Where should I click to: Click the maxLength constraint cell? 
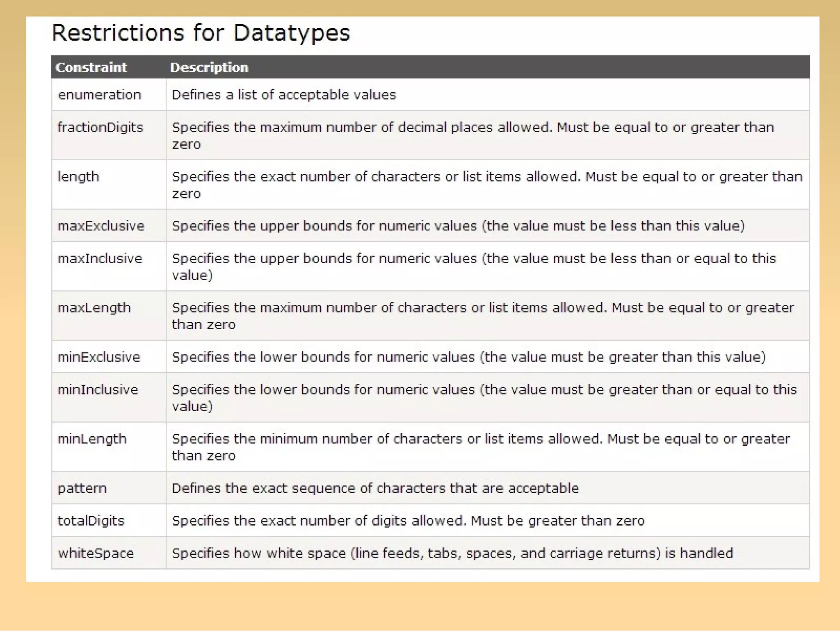pos(94,308)
